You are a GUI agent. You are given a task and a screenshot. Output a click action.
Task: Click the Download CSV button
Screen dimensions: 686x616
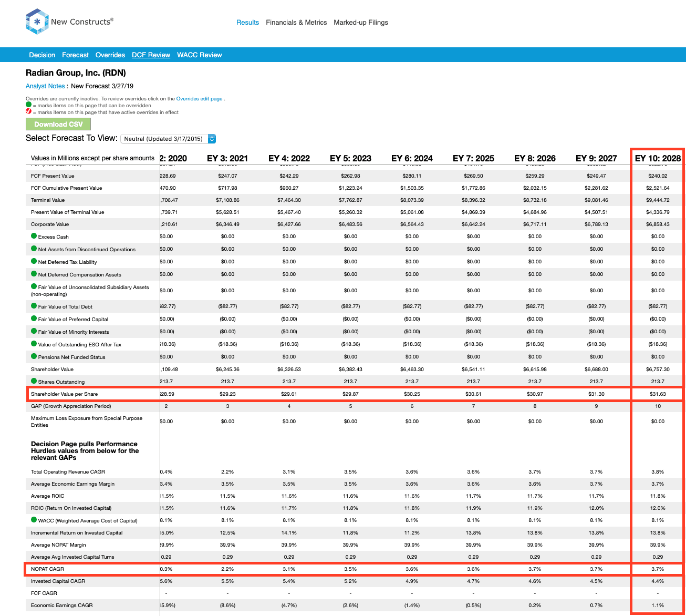pos(58,124)
